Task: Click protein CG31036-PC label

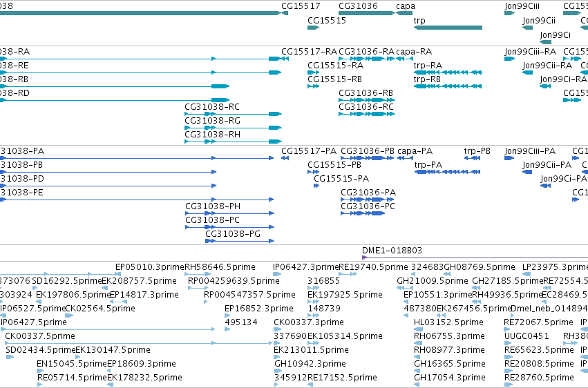Action: click(x=368, y=206)
